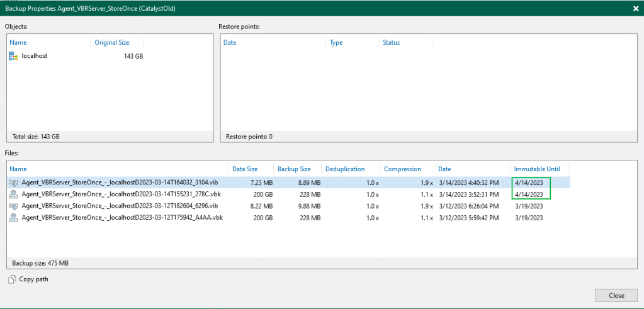Close the Backup Properties dialog with X
This screenshot has height=309, width=644.
tap(635, 9)
